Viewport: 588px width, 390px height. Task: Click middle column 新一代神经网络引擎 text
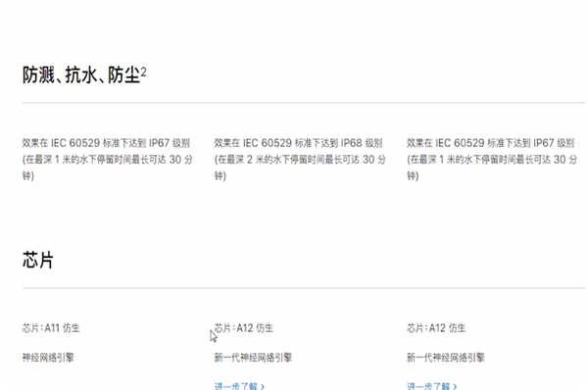253,358
